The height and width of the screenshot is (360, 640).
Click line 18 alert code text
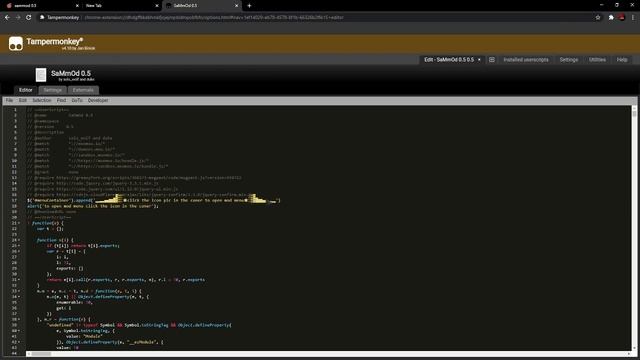pyautogui.click(x=93, y=206)
